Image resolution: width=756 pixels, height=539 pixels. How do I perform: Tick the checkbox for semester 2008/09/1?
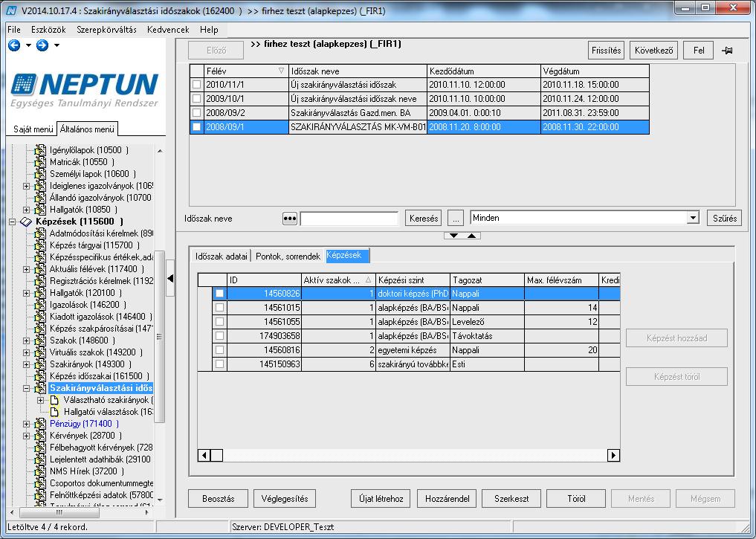[197, 127]
